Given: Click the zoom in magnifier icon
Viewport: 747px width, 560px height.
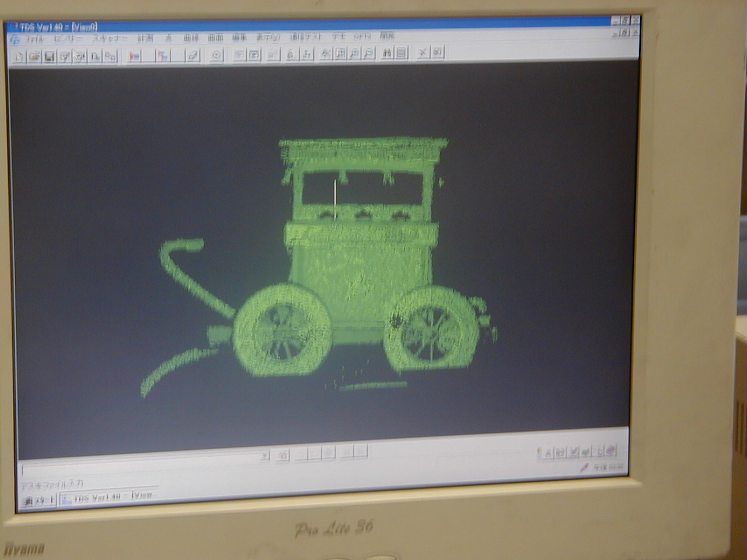Looking at the screenshot, I should click(354, 54).
